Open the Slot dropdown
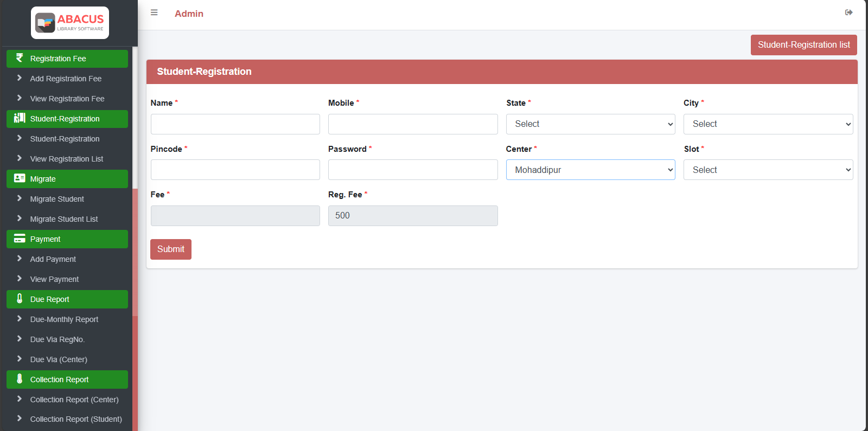 tap(768, 170)
